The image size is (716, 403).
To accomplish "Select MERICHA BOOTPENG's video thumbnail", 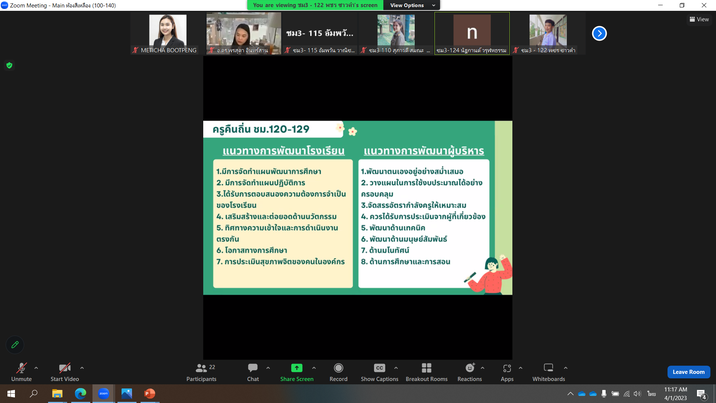I will pyautogui.click(x=167, y=33).
